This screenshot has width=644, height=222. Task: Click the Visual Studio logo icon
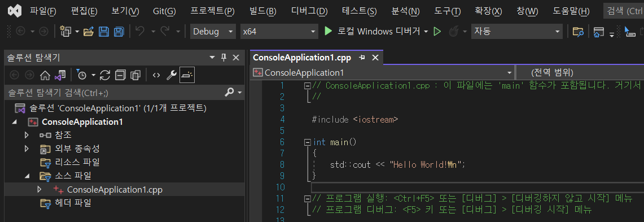click(x=15, y=11)
